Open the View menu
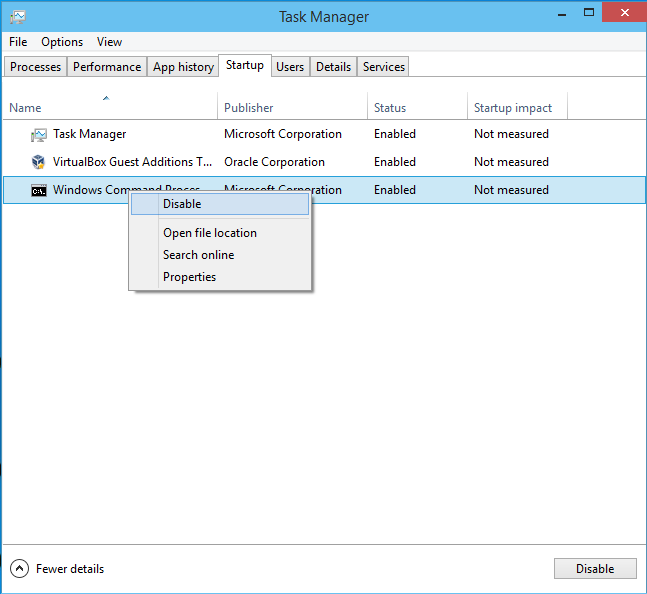Image resolution: width=647 pixels, height=594 pixels. tap(109, 42)
